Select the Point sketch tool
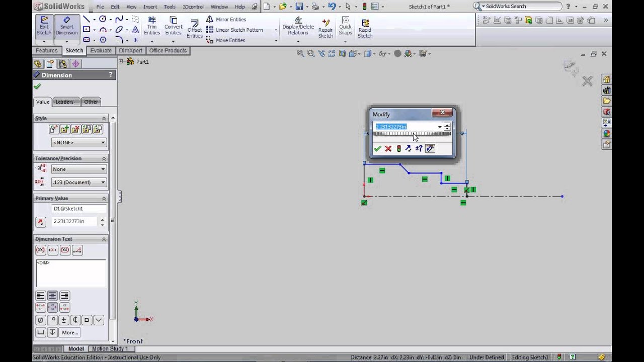The height and width of the screenshot is (362, 644). (135, 40)
